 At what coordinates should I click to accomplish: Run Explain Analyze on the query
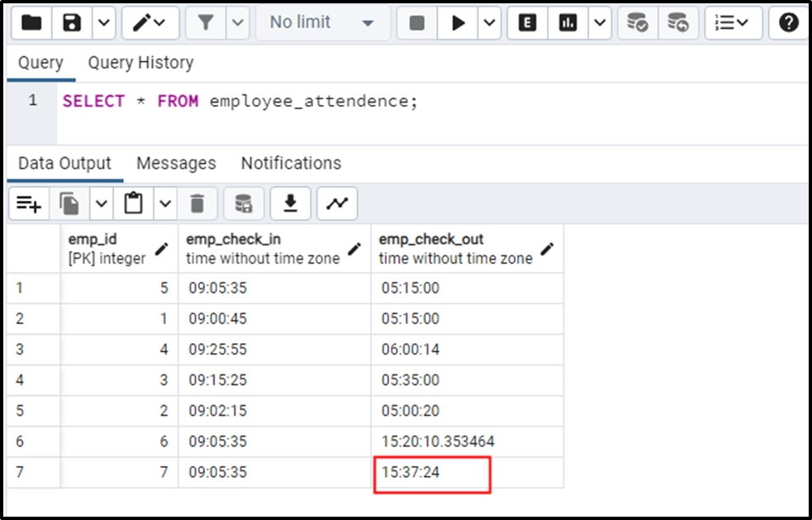pos(567,22)
